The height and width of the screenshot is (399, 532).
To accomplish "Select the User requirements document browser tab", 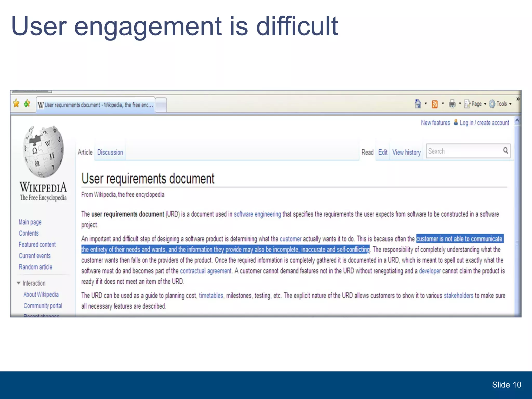I will [96, 105].
